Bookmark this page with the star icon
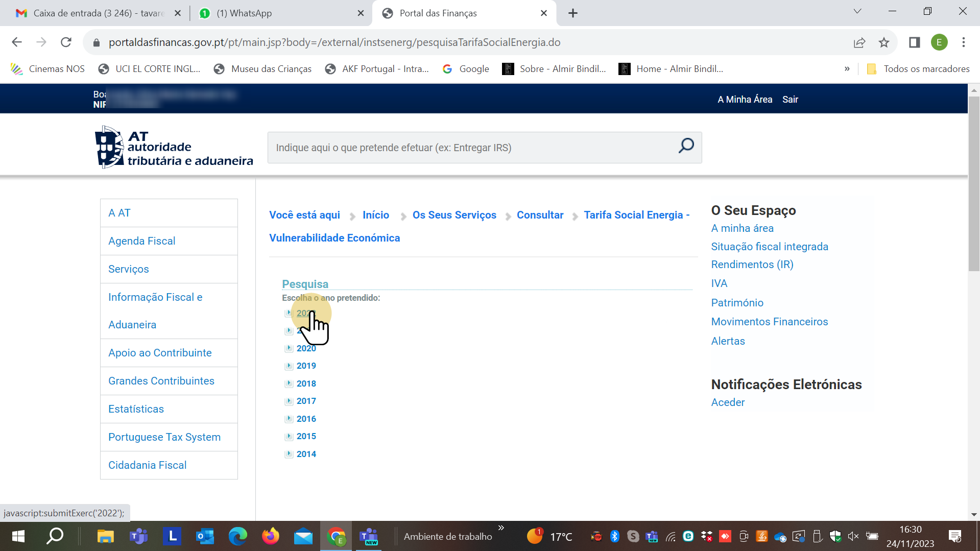This screenshot has height=551, width=980. tap(884, 42)
